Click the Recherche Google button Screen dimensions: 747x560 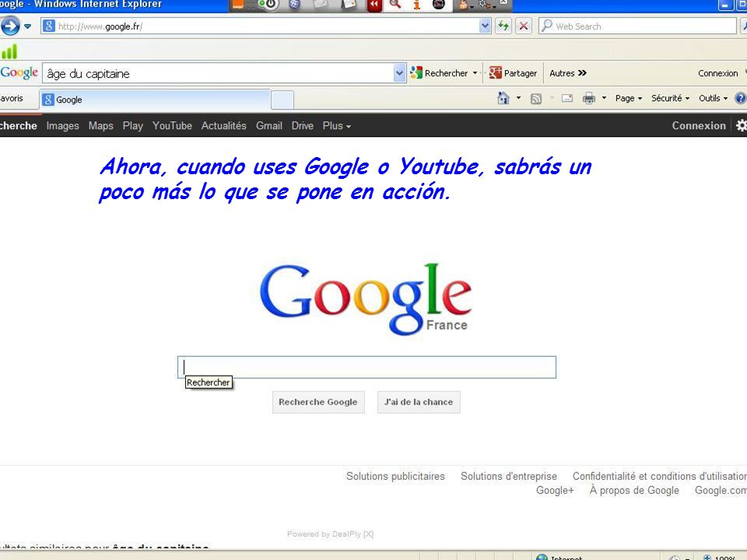tap(318, 402)
